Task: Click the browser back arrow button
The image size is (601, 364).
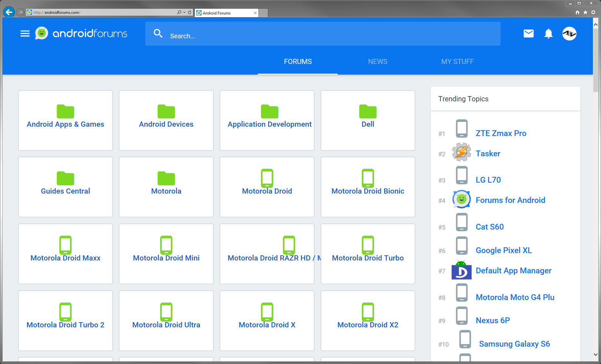Action: tap(9, 12)
